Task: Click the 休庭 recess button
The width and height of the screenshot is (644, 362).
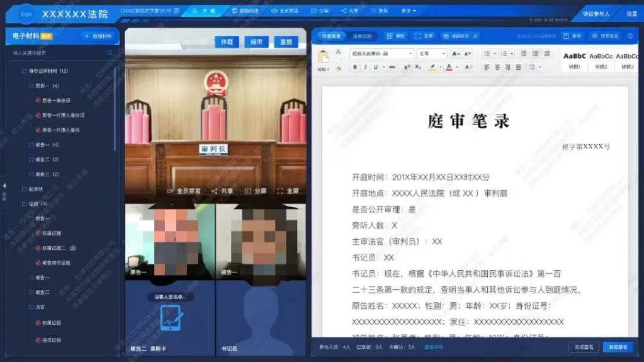Action: click(x=227, y=42)
